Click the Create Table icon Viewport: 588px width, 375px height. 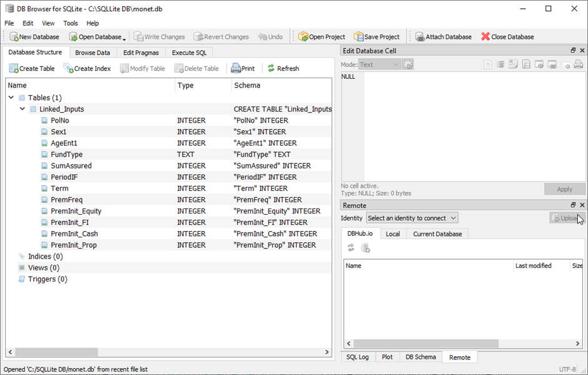(x=14, y=69)
